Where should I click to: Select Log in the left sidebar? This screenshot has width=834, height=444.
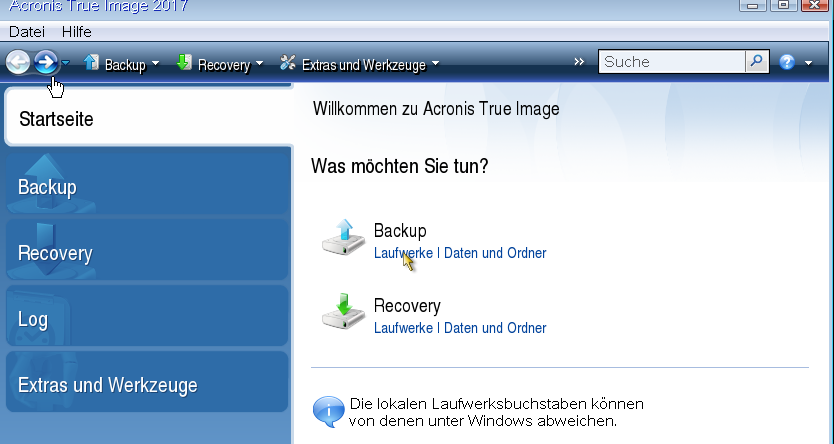pyautogui.click(x=145, y=320)
